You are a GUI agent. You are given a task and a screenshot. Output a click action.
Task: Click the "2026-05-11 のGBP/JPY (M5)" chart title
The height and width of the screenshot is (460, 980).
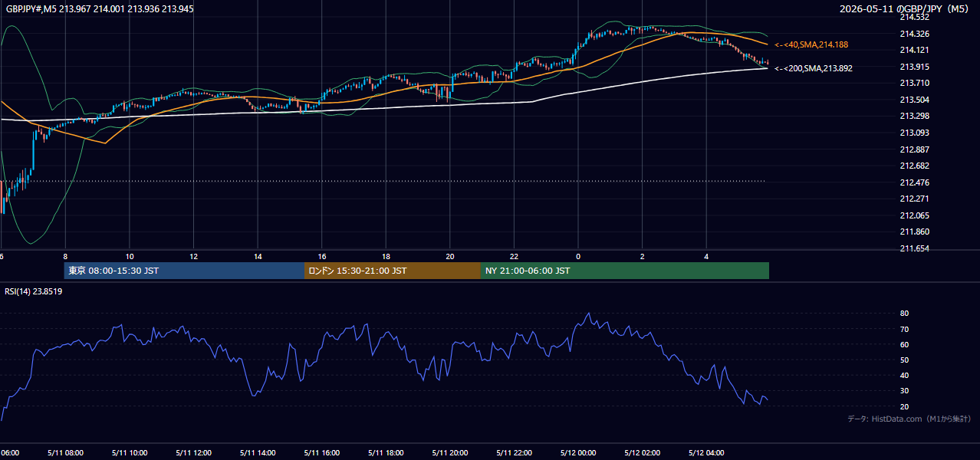(x=905, y=9)
